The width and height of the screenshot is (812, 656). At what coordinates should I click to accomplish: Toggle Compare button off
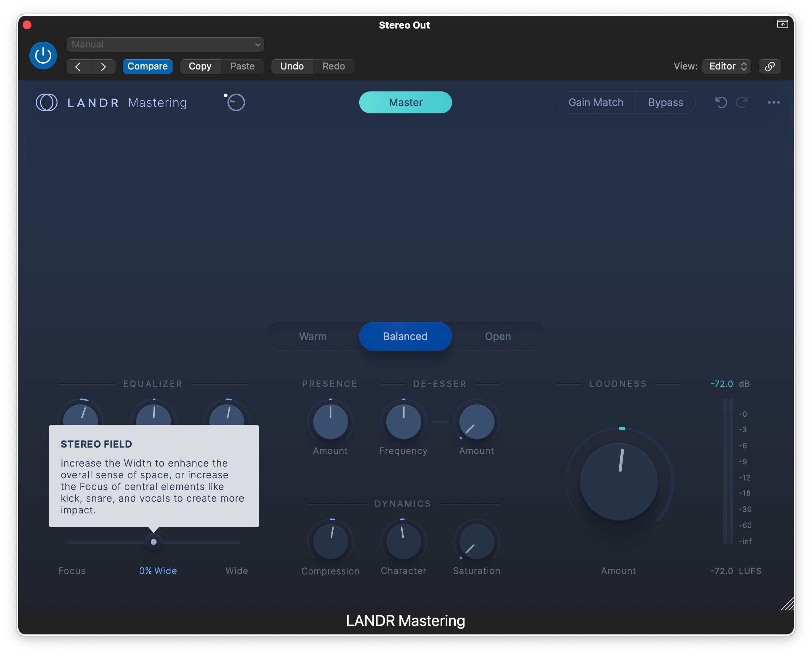(147, 65)
